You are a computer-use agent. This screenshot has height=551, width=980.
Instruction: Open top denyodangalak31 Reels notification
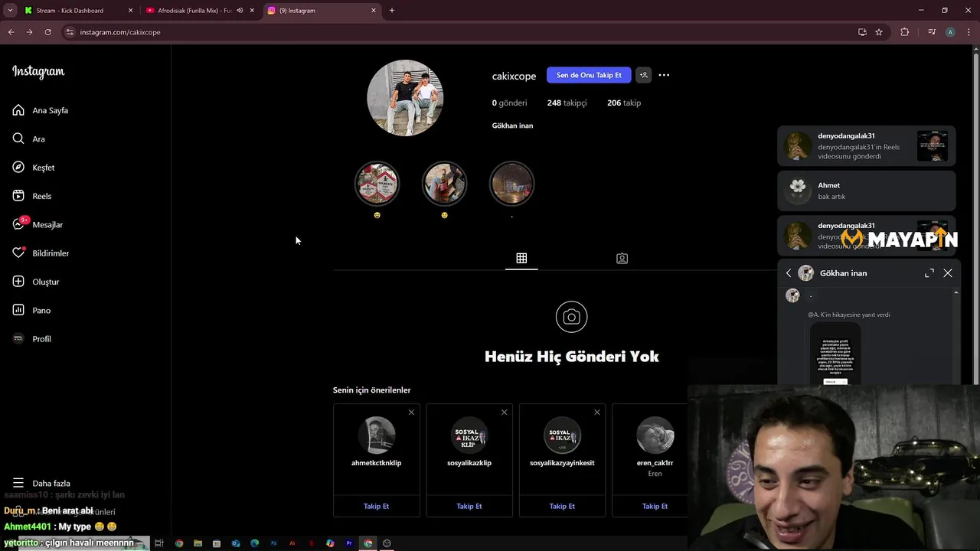pyautogui.click(x=867, y=146)
